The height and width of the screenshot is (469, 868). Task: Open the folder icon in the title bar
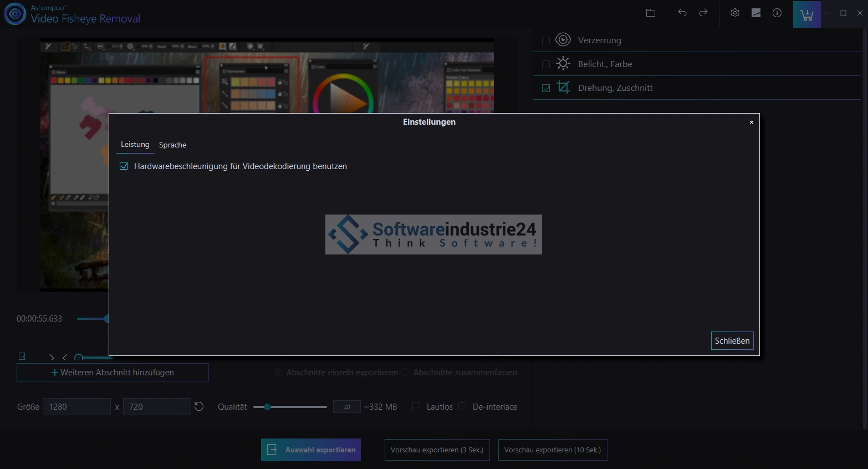click(651, 13)
